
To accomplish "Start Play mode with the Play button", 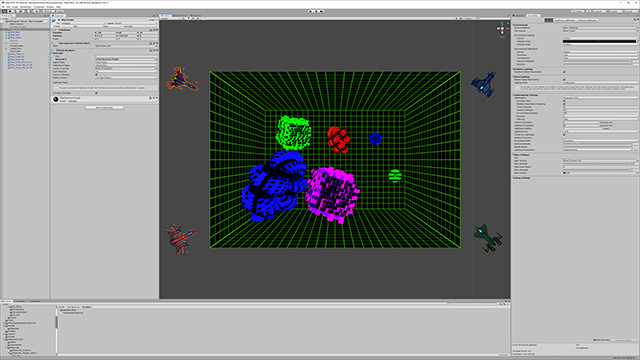I will pyautogui.click(x=310, y=11).
